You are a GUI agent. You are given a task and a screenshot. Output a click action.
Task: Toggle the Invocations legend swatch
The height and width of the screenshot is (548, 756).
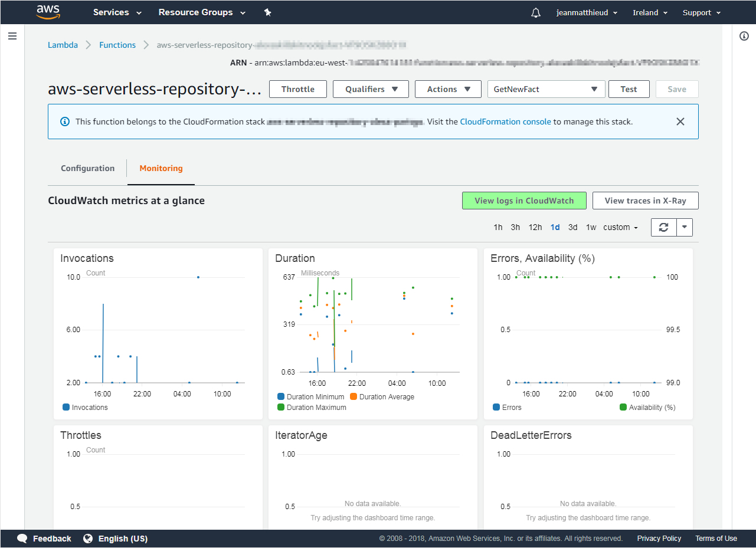[66, 407]
